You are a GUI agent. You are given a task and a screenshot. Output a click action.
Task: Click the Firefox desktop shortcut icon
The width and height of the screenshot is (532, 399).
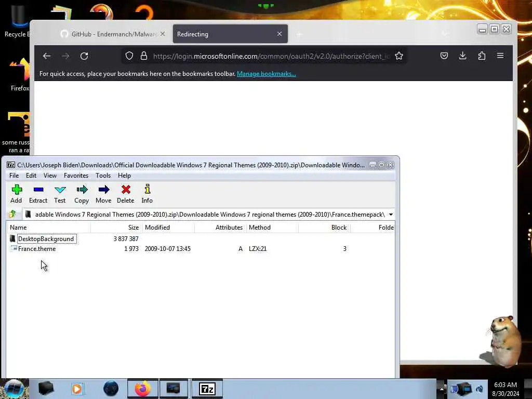[x=20, y=75]
